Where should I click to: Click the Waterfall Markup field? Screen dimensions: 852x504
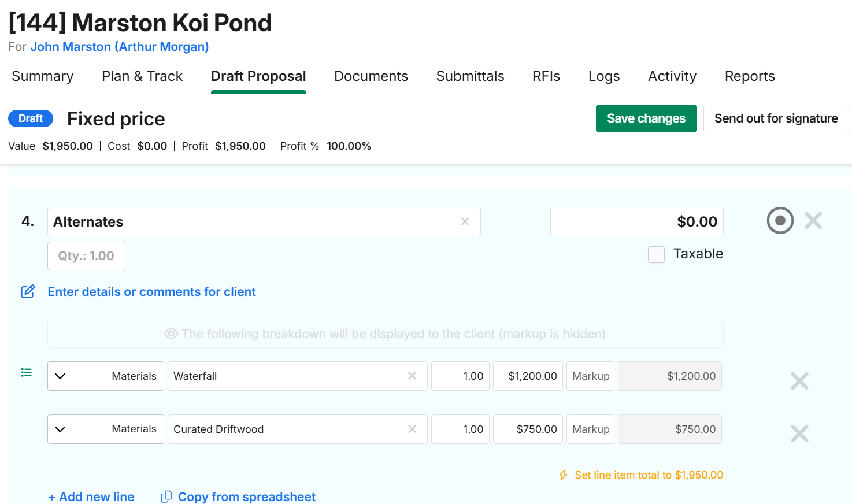click(x=590, y=376)
